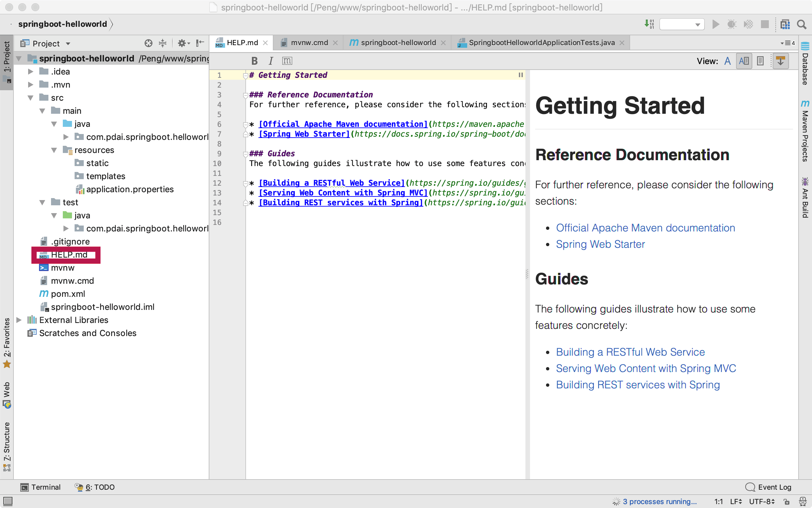Toggle auto-scroll preview button
Screen dimensions: 812x508
[x=780, y=61]
